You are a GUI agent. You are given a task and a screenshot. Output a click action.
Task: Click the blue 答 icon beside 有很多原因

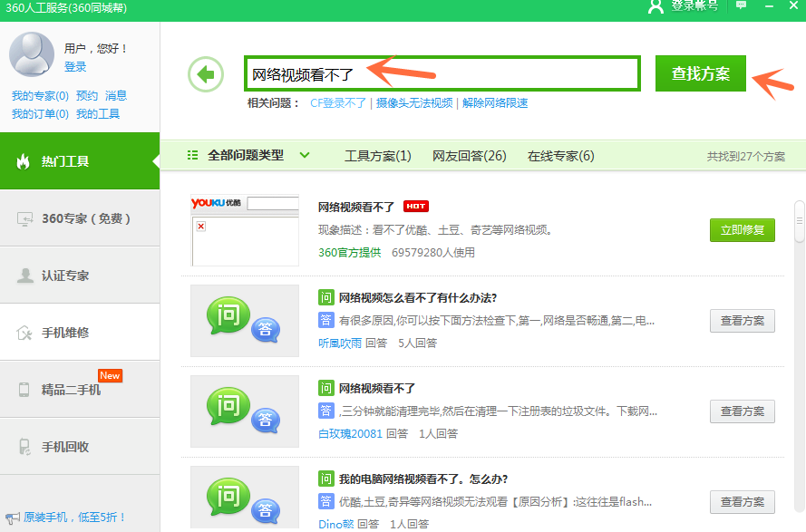pos(325,320)
